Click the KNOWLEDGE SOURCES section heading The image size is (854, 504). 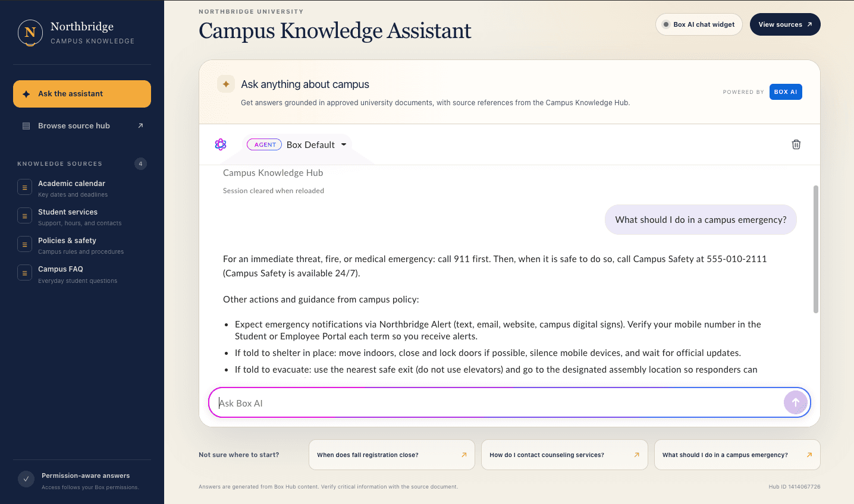59,164
